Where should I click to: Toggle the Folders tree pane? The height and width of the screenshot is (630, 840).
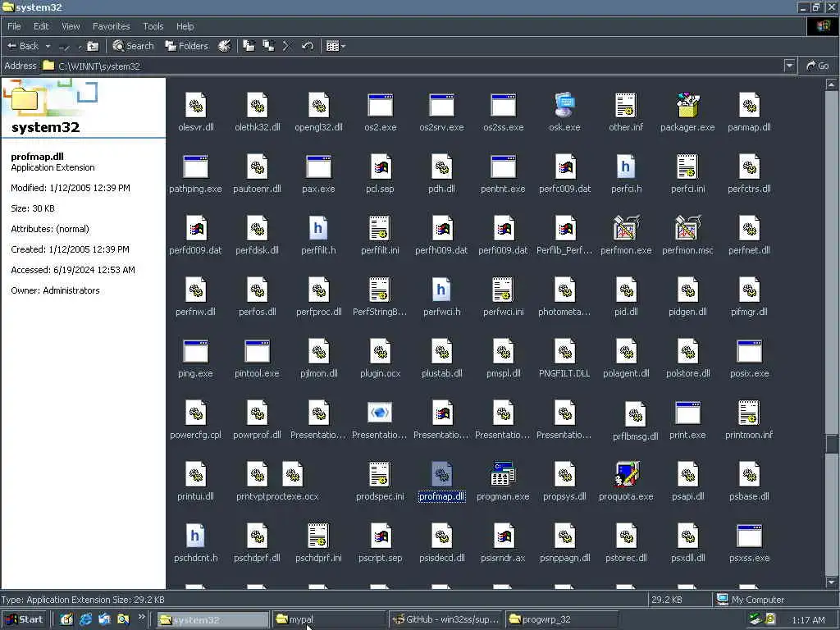186,46
